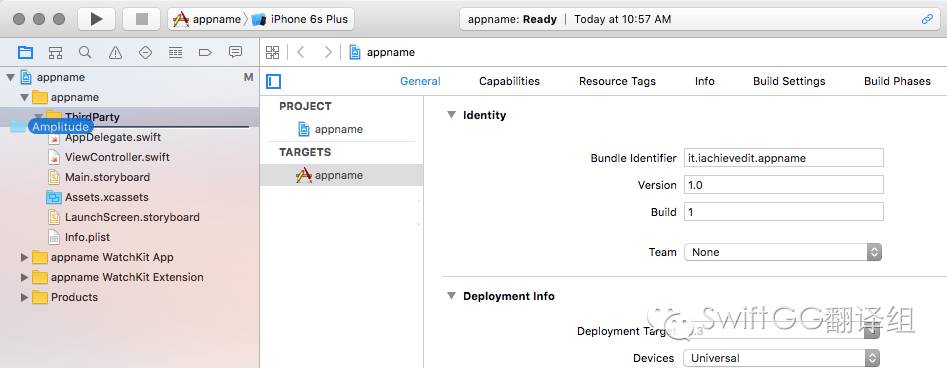Viewport: 947px width, 368px height.
Task: Open the Issue navigator warning icon
Action: tap(115, 53)
